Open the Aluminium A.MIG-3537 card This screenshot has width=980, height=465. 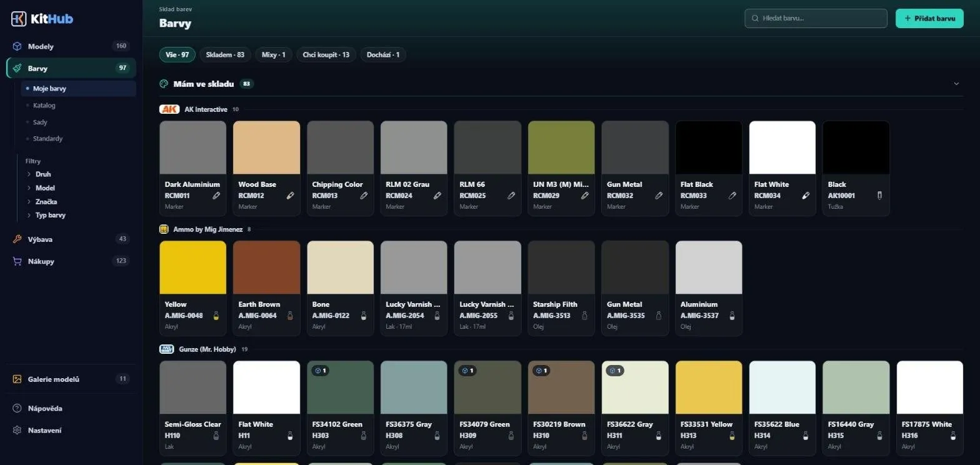click(709, 289)
